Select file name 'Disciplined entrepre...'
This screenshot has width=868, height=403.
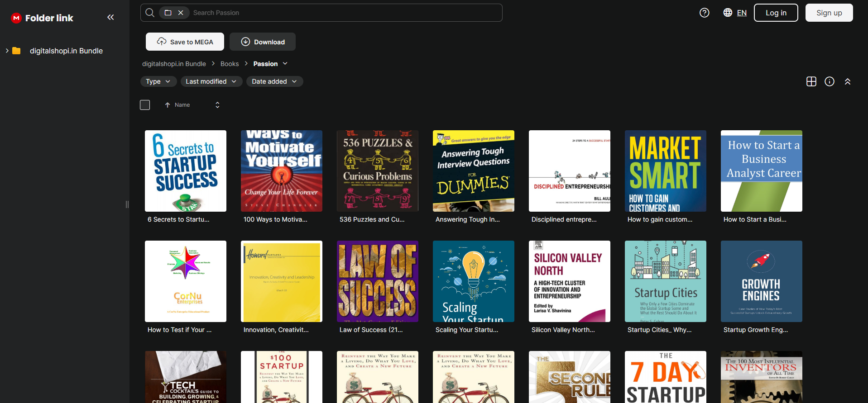coord(564,219)
